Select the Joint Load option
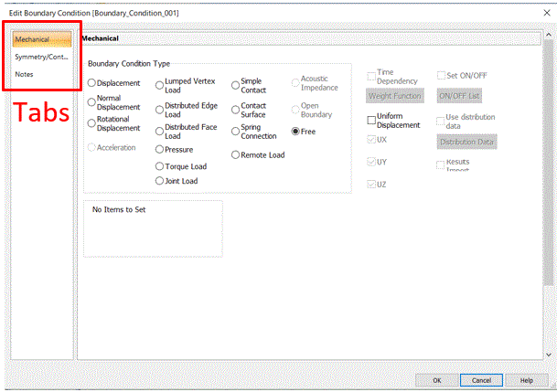The image size is (557, 392). point(159,181)
